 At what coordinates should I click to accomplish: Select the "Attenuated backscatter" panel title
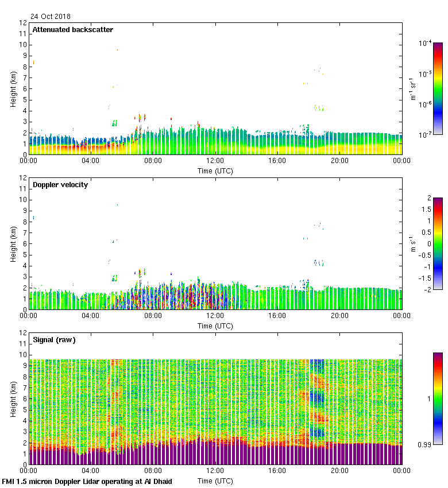tap(72, 30)
